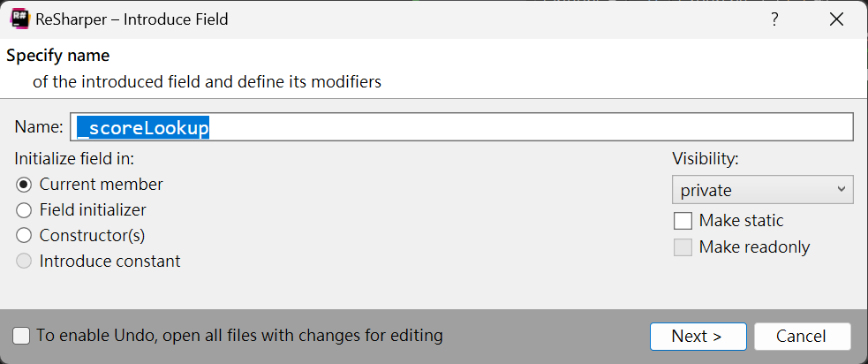Click the Name: label
This screenshot has width=868, height=364.
click(39, 127)
